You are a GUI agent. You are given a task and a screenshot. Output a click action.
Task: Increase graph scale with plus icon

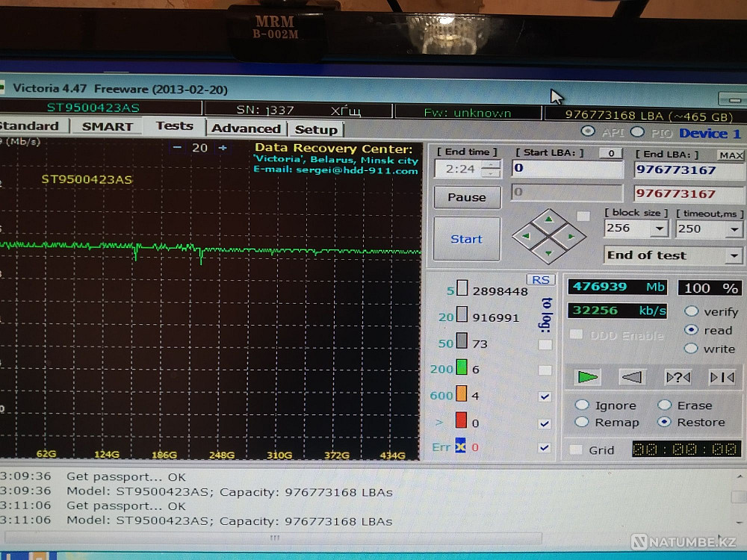[223, 148]
